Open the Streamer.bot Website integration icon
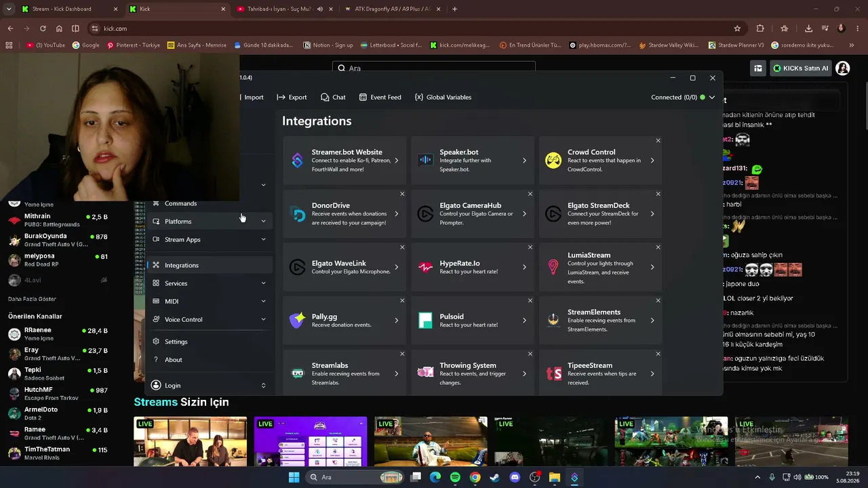868x488 pixels. 298,161
